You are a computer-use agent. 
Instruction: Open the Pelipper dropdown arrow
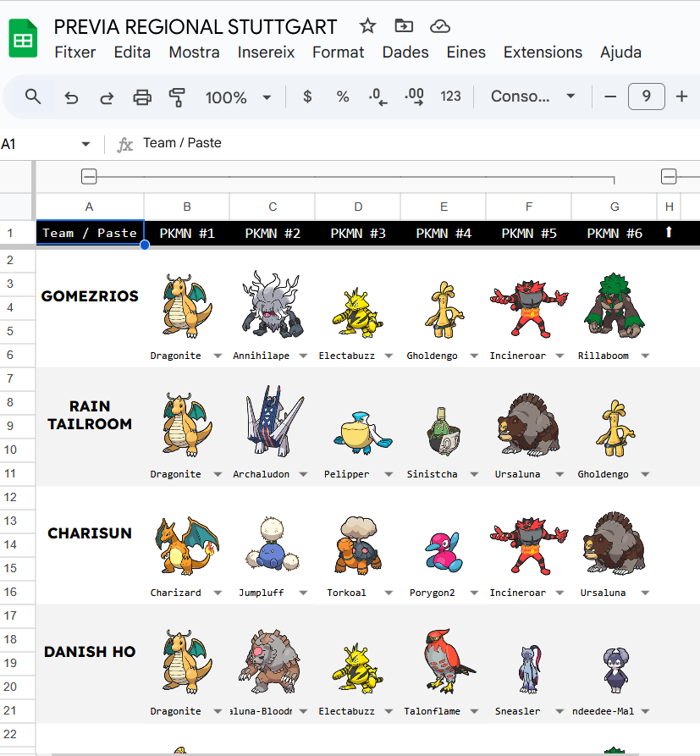pyautogui.click(x=389, y=474)
